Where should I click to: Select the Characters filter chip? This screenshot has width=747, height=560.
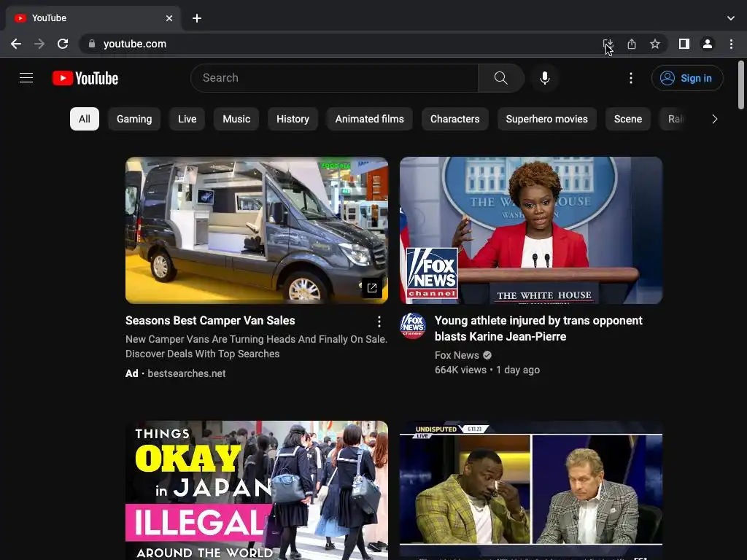click(x=455, y=119)
